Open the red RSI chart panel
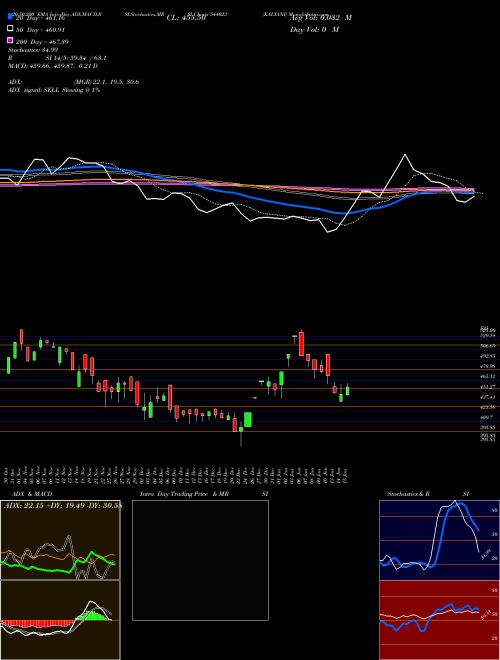The width and height of the screenshot is (500, 660). click(439, 620)
